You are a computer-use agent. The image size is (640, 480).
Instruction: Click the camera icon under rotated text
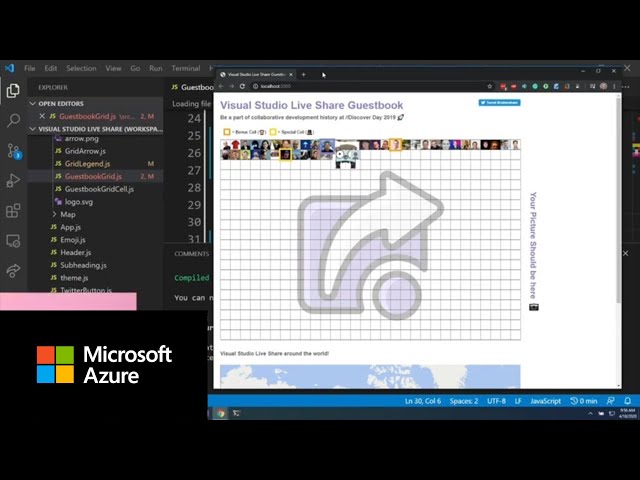pyautogui.click(x=534, y=307)
